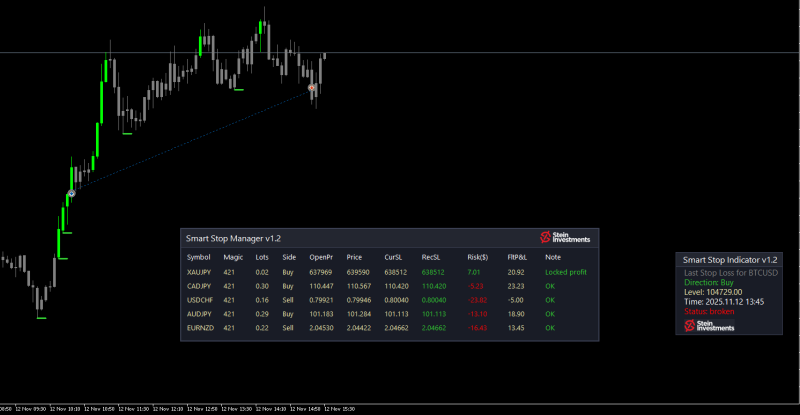Click the 12 Nov 15:30 time axis label
Screen dimensions: 800x415
pos(340,409)
